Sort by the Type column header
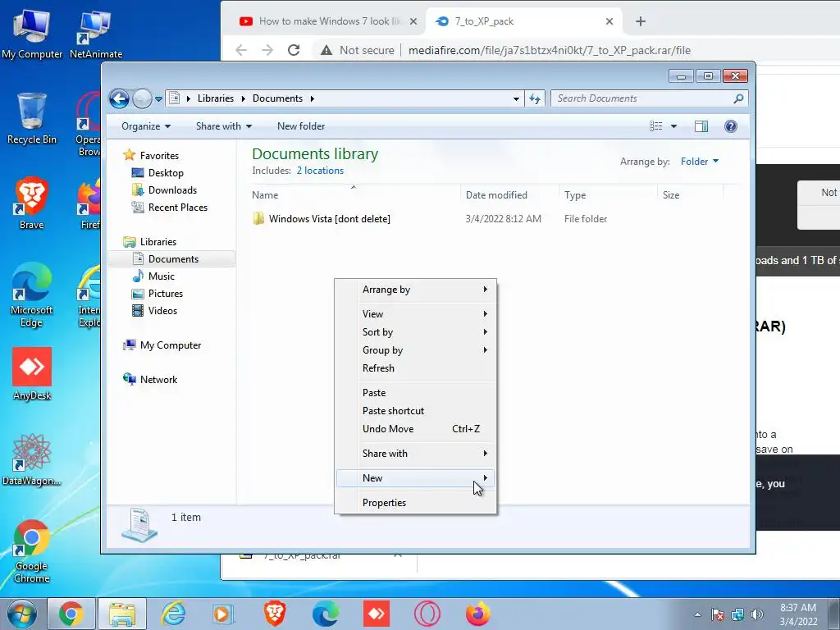Image resolution: width=840 pixels, height=630 pixels. click(x=608, y=195)
